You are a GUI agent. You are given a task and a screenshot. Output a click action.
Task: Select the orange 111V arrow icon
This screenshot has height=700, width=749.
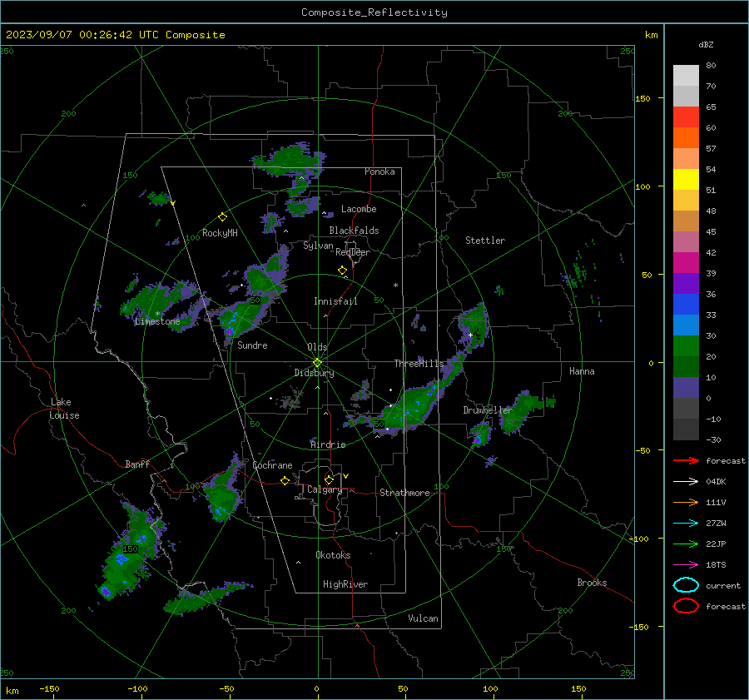[x=686, y=502]
